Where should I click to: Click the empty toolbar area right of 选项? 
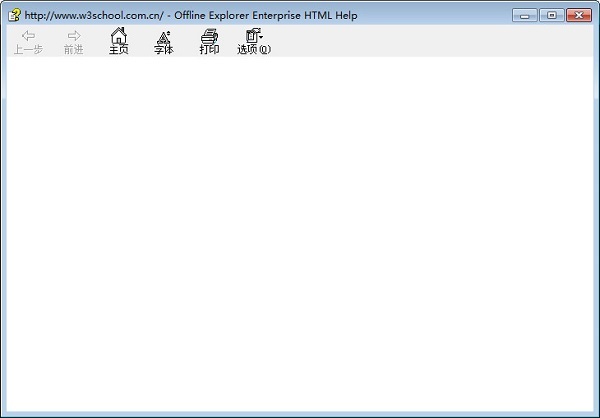[x=432, y=41]
